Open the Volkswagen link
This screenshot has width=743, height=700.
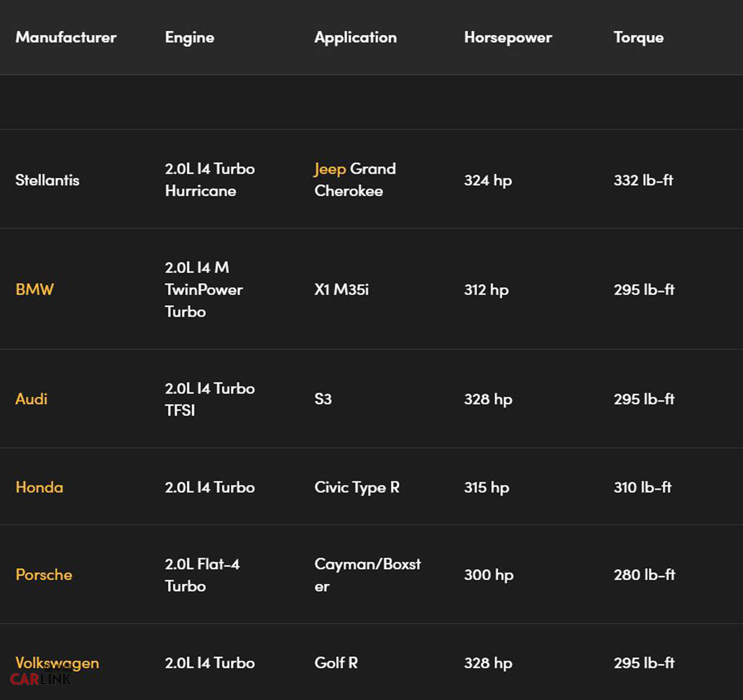click(x=57, y=662)
